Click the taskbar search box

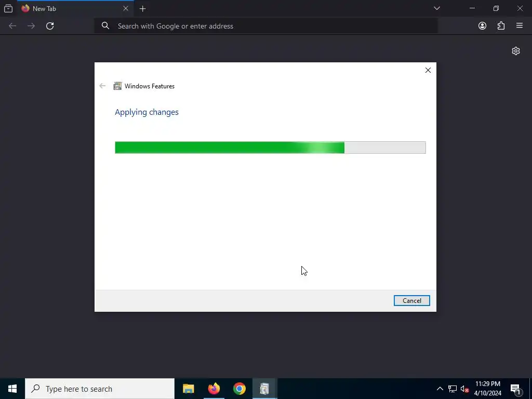pos(100,389)
